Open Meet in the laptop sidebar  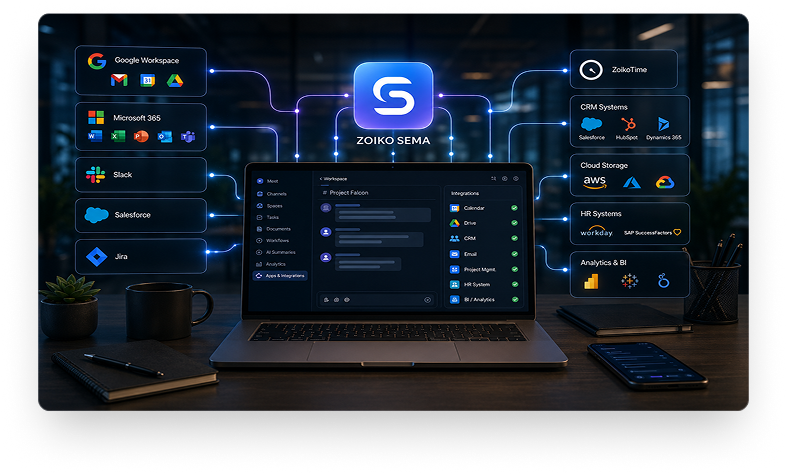coord(268,181)
